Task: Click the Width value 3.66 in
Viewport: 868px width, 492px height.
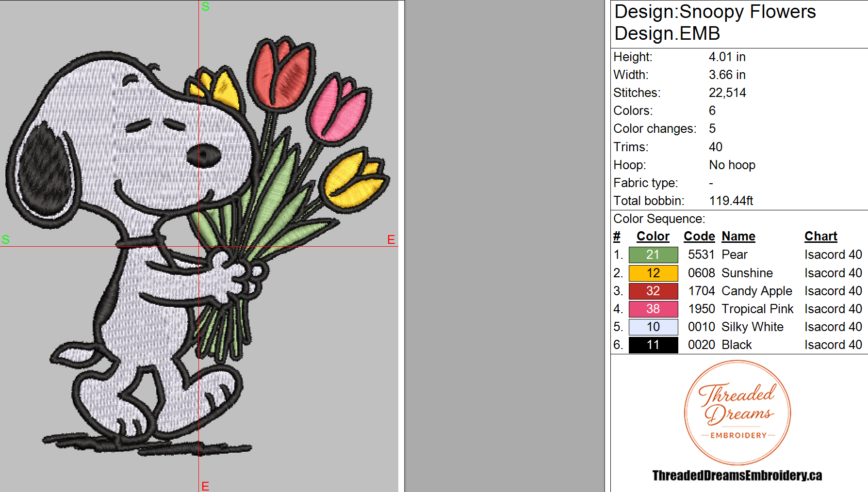Action: tap(727, 75)
